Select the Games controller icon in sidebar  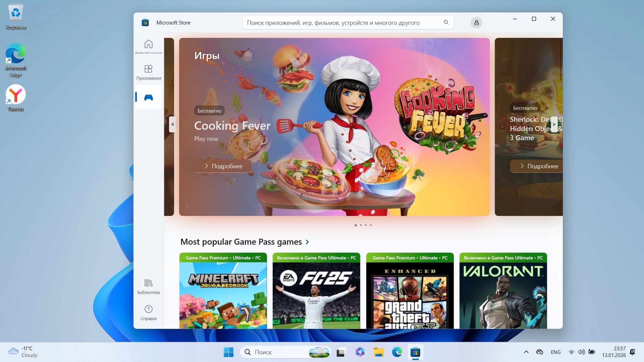click(x=148, y=97)
